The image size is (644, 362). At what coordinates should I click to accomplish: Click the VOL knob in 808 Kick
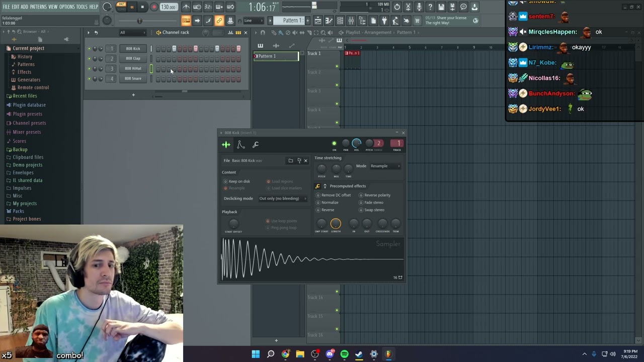pos(356,143)
